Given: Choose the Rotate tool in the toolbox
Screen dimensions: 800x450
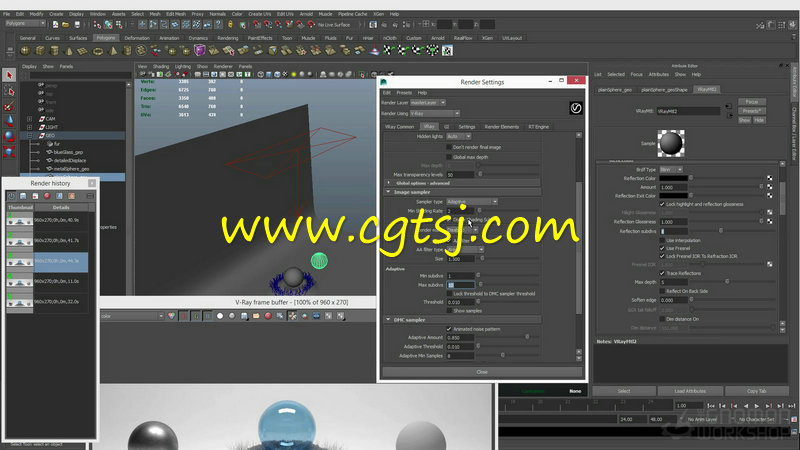Looking at the screenshot, I should pyautogui.click(x=9, y=136).
